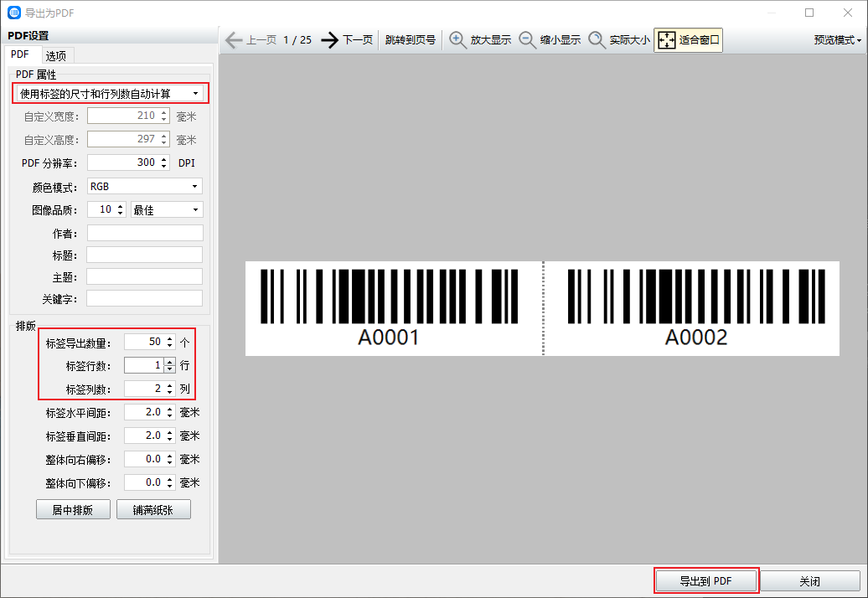Go to next page with arrow icon

330,39
